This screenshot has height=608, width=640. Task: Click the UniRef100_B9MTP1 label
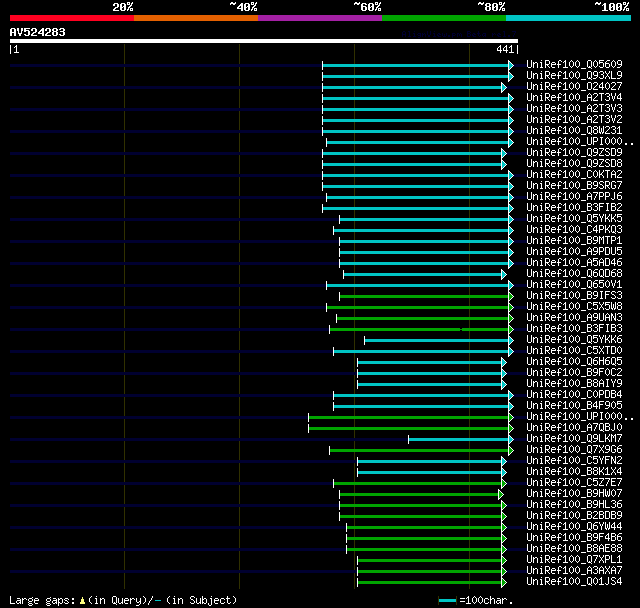point(574,241)
